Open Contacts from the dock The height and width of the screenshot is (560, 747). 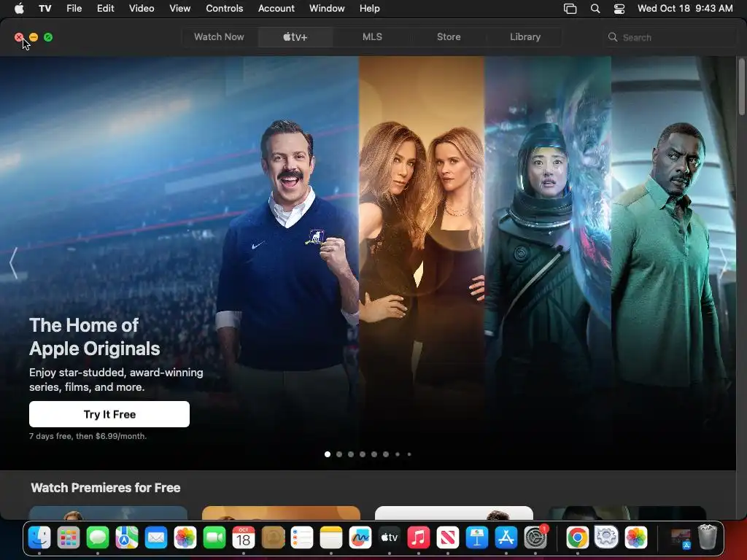tap(273, 537)
